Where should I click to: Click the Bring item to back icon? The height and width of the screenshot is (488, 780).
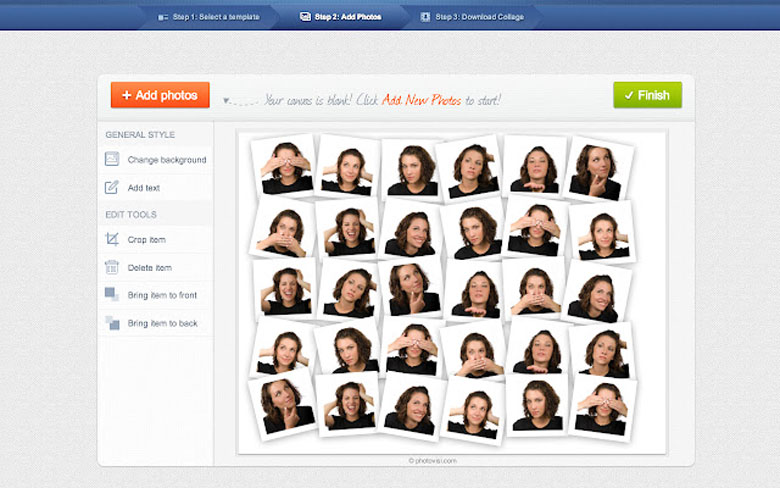[112, 323]
